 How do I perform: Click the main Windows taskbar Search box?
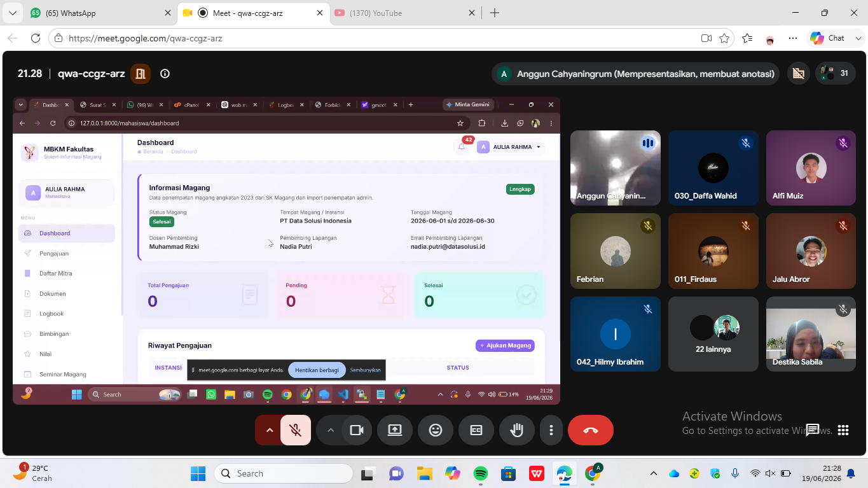(x=284, y=473)
